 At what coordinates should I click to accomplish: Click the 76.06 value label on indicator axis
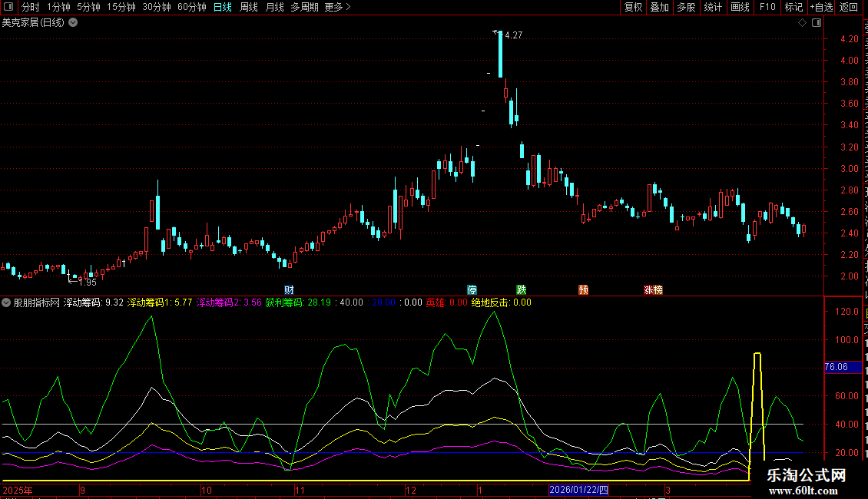(x=835, y=367)
